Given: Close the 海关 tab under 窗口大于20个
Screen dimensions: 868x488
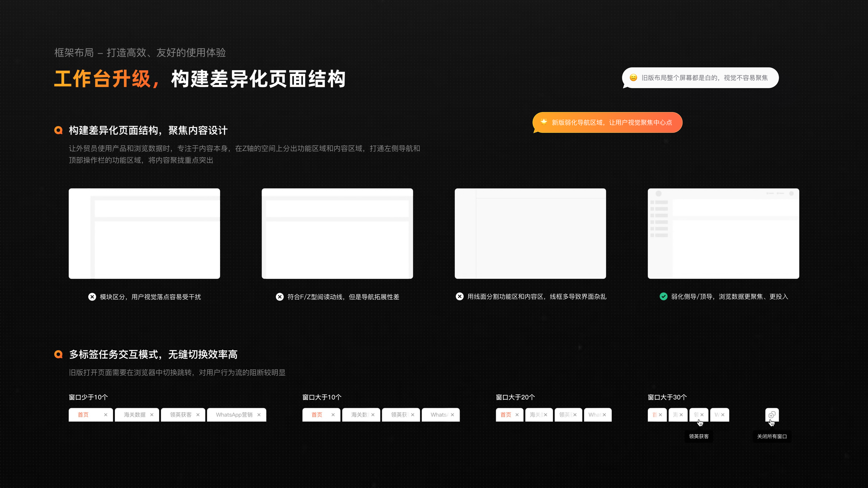Looking at the screenshot, I should click(x=546, y=415).
